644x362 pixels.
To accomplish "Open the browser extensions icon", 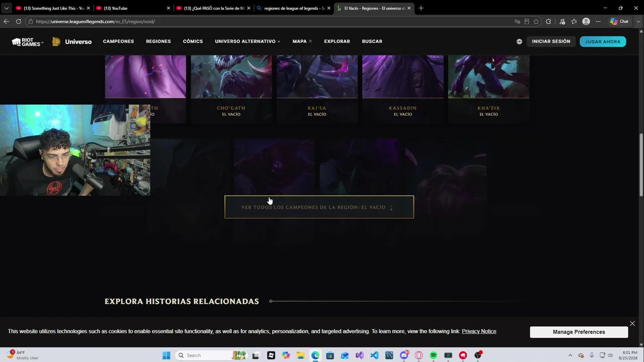I will (548, 22).
